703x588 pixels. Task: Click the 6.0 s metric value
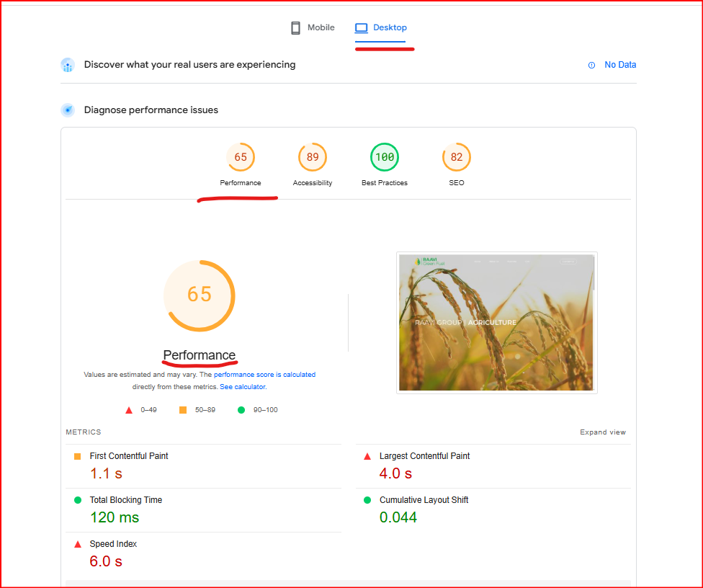coord(106,561)
